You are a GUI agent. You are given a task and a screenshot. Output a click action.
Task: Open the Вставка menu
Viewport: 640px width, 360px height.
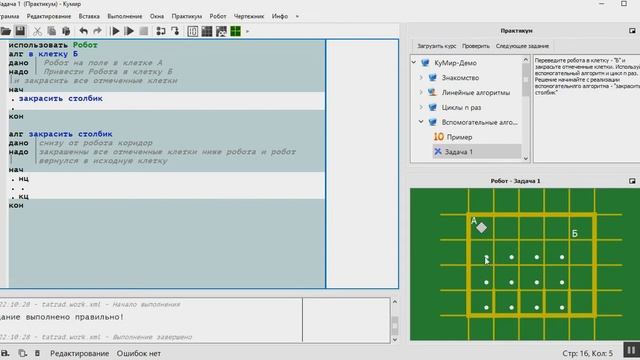(89, 16)
